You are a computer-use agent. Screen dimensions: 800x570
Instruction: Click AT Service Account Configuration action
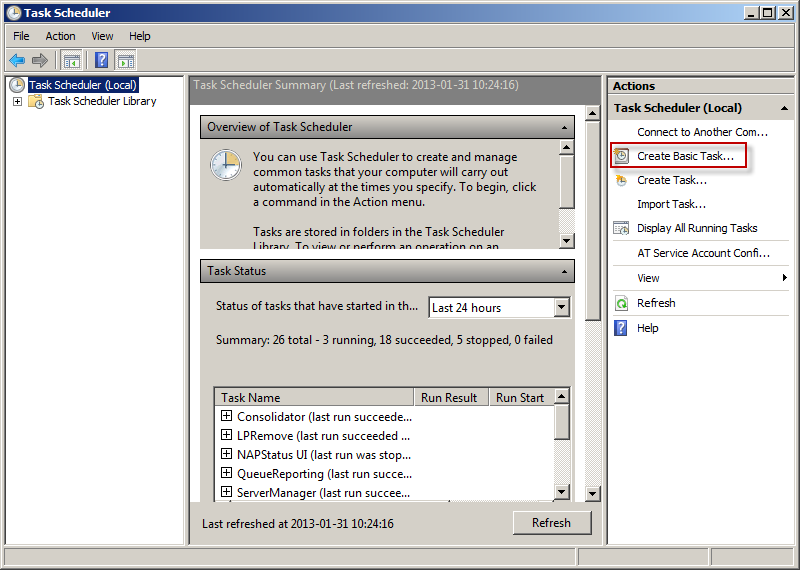coord(703,253)
